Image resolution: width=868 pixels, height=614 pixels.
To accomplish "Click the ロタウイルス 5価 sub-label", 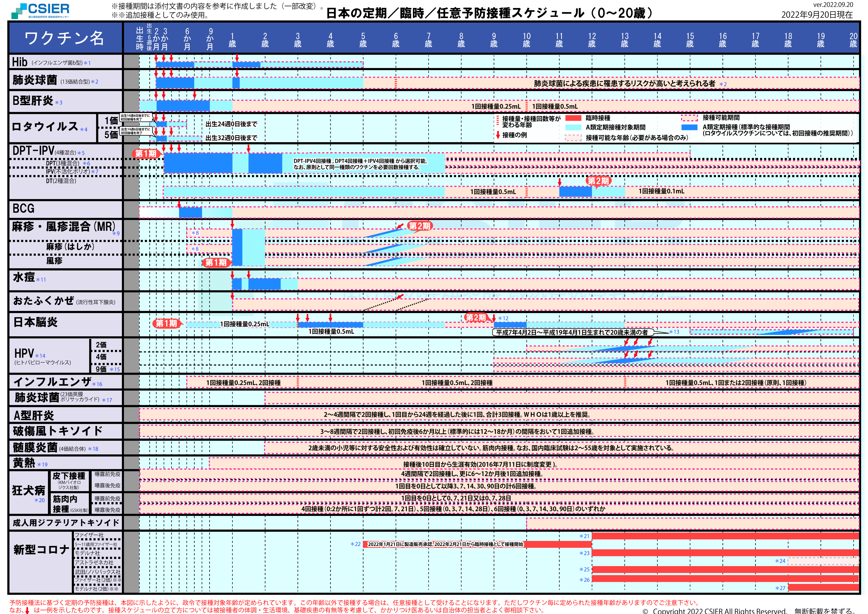I will pos(111,135).
